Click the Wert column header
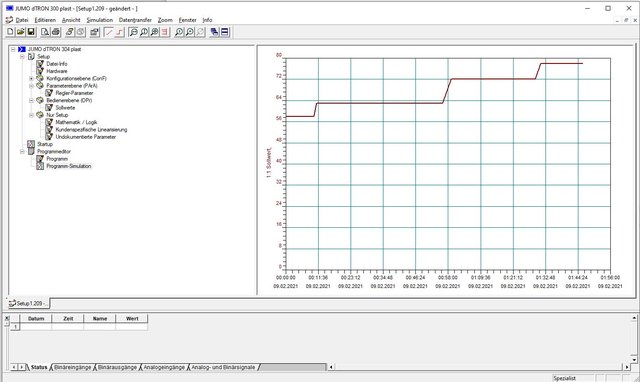Screen dimensions: 640x382 pyautogui.click(x=132, y=319)
